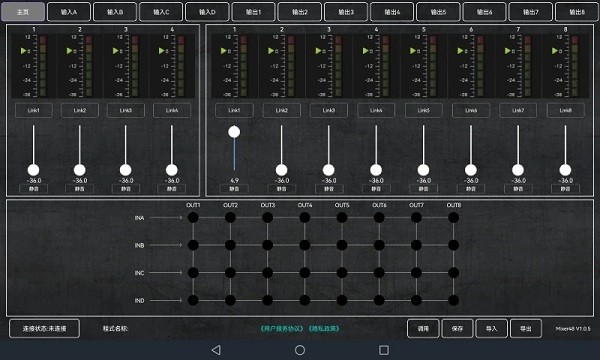The image size is (600, 360).
Task: Tap the Android recent apps square icon
Action: (384, 350)
